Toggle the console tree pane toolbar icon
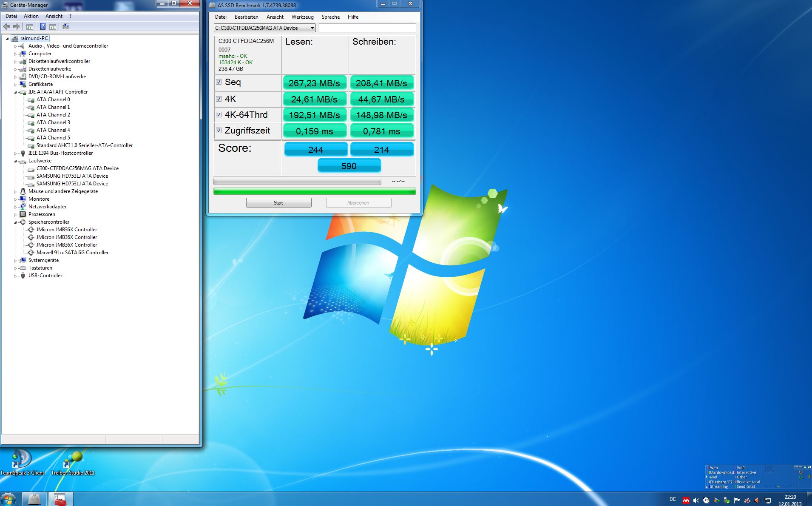 [30, 26]
